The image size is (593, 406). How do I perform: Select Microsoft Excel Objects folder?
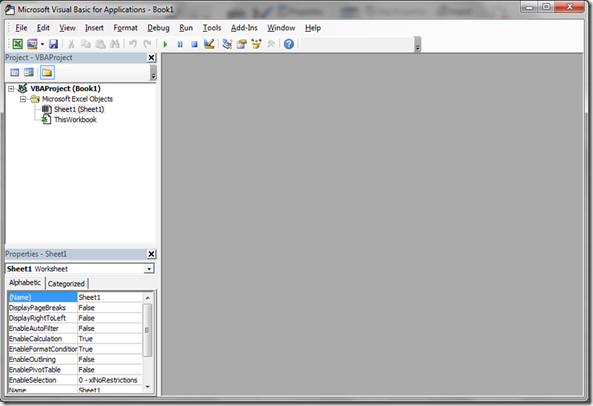point(77,99)
